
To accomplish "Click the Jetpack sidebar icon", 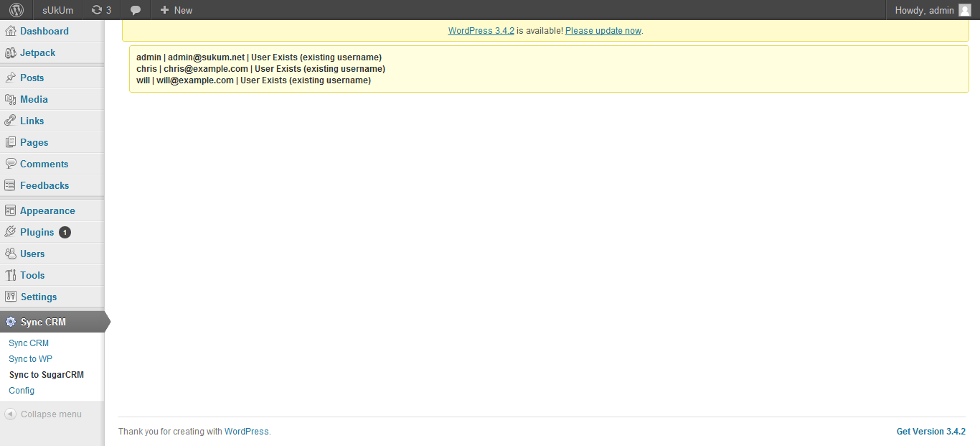I will pyautogui.click(x=10, y=52).
